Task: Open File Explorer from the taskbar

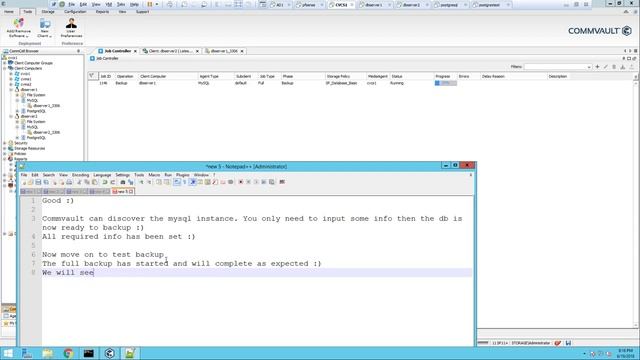Action: coord(48,353)
